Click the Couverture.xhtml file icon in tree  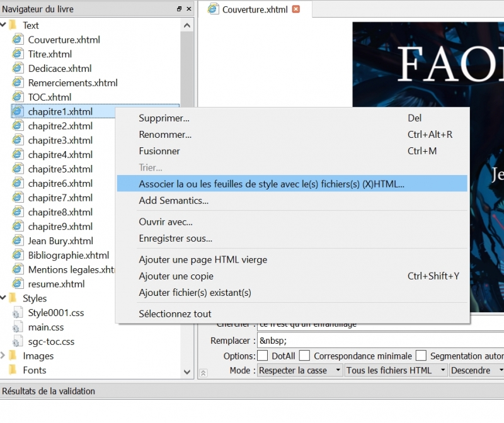tap(18, 40)
